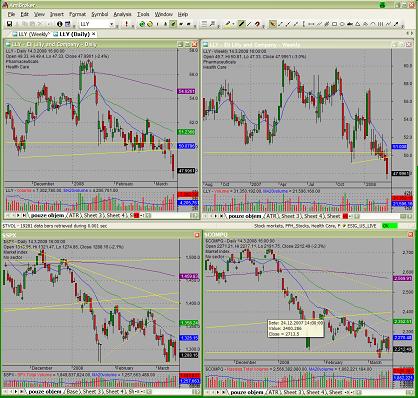
Task: Click the red exclamation mark toolbar icon
Action: coord(126,24)
